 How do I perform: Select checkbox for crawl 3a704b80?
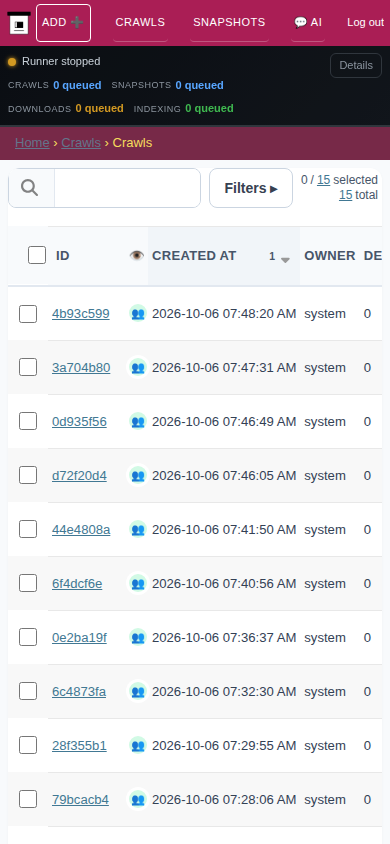click(28, 368)
